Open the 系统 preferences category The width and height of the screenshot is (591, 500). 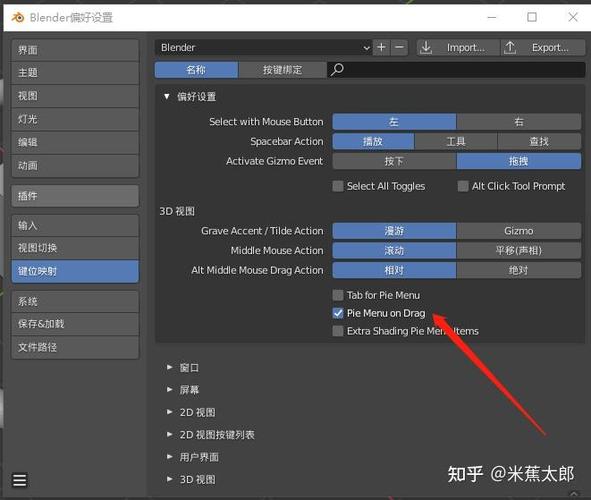75,301
